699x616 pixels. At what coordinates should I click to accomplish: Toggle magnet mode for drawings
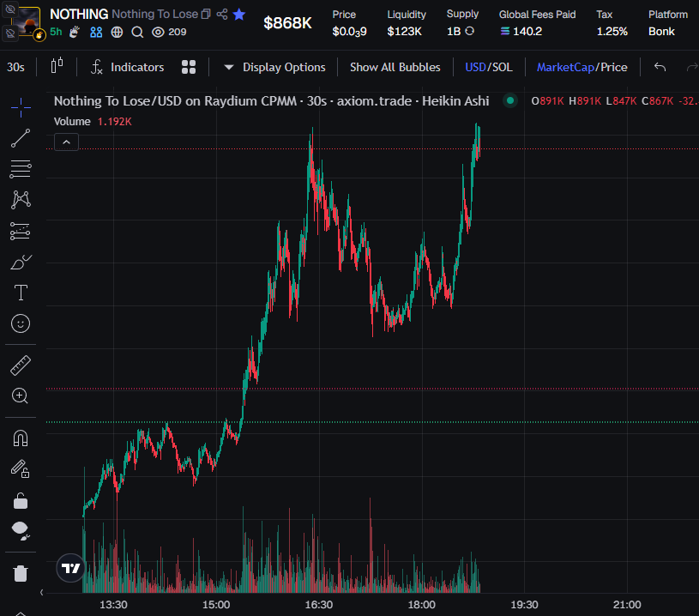21,438
